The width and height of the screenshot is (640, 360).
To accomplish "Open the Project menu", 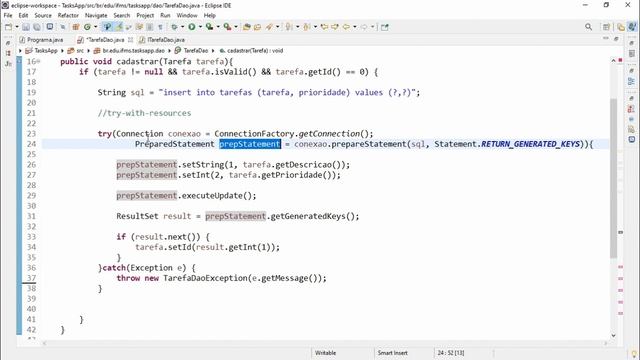I will (x=145, y=15).
